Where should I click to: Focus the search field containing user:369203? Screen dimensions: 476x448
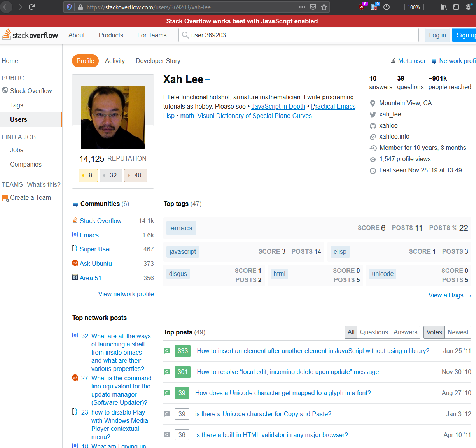point(299,35)
